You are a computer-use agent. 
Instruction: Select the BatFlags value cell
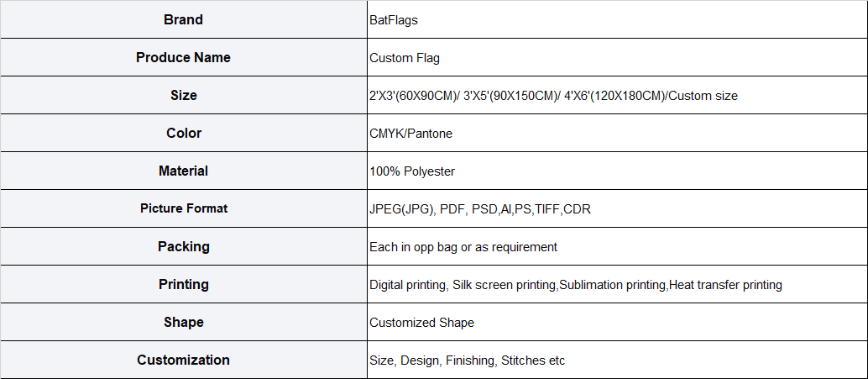[x=617, y=19]
